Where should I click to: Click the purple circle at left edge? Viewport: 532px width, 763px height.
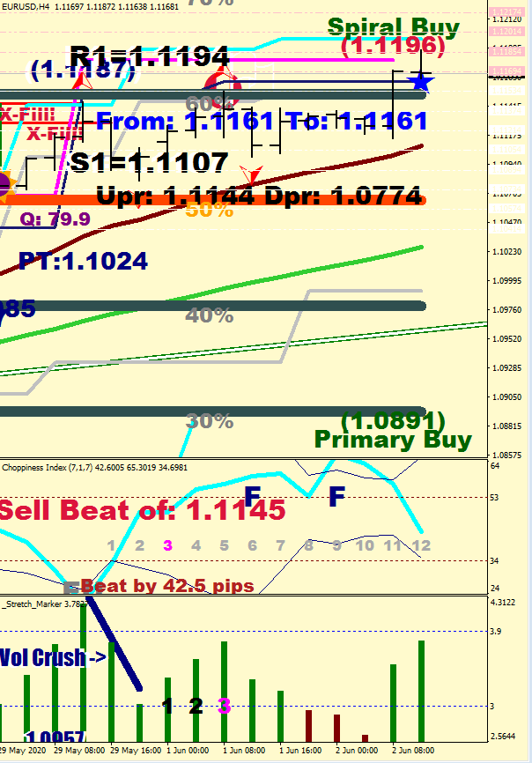point(4,185)
